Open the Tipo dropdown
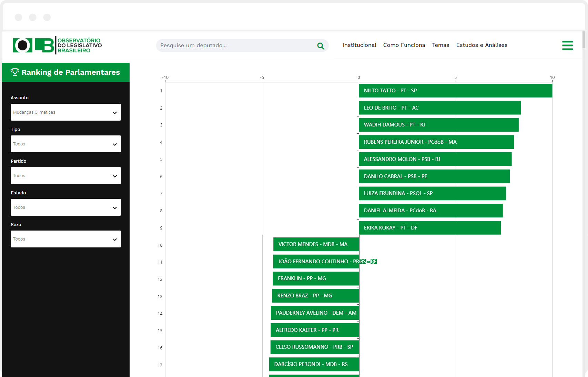The width and height of the screenshot is (588, 377). (x=65, y=144)
